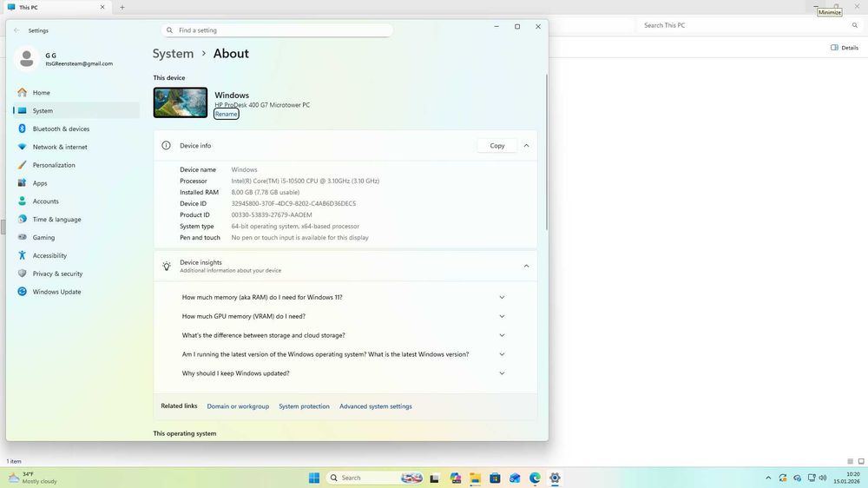The image size is (868, 488).
Task: Open Home in Settings sidebar
Action: pos(76,93)
